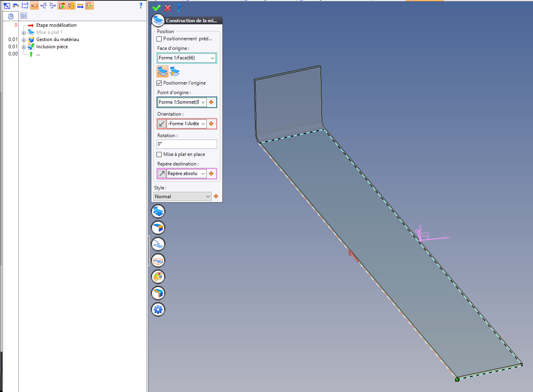This screenshot has width=533, height=392.
Task: Click the red orientation arrow on the sheet edge
Action: pyautogui.click(x=353, y=256)
